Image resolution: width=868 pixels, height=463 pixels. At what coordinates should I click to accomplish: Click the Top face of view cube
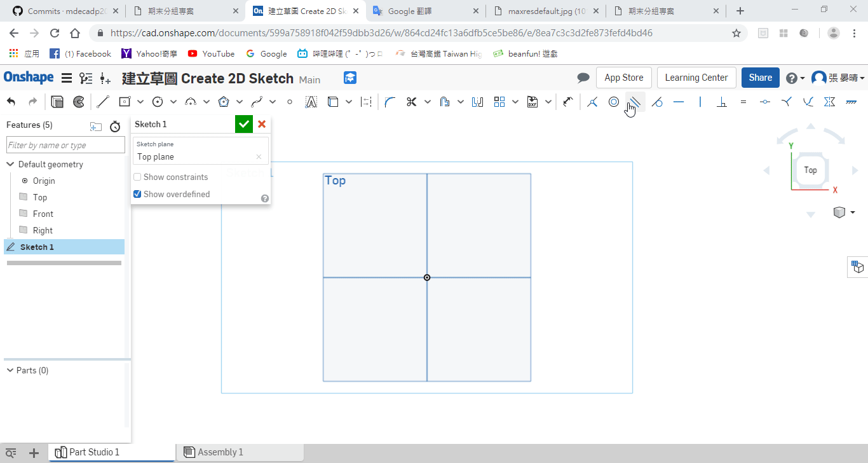tap(810, 170)
